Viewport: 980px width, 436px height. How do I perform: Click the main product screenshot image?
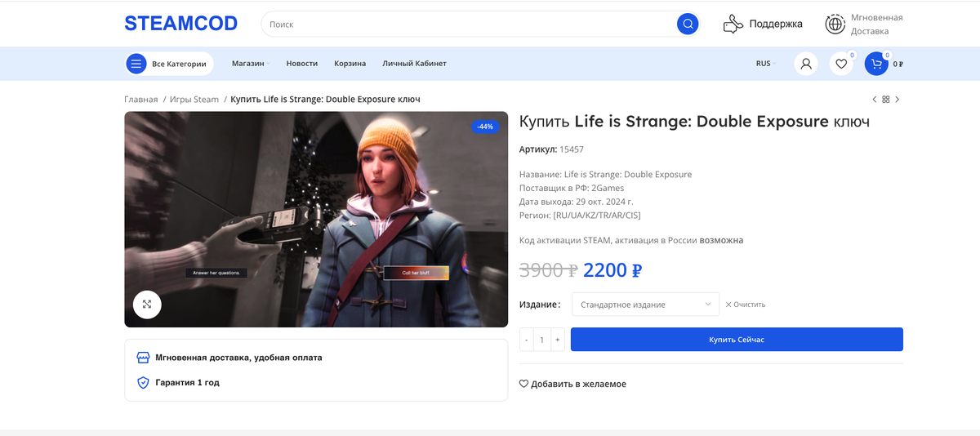point(316,219)
